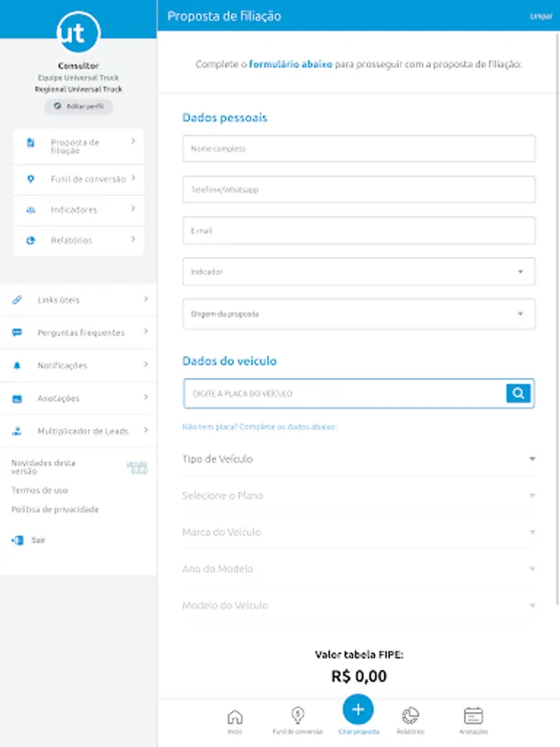Open Perguntas frequentes menu item
The image size is (560, 747).
click(80, 333)
